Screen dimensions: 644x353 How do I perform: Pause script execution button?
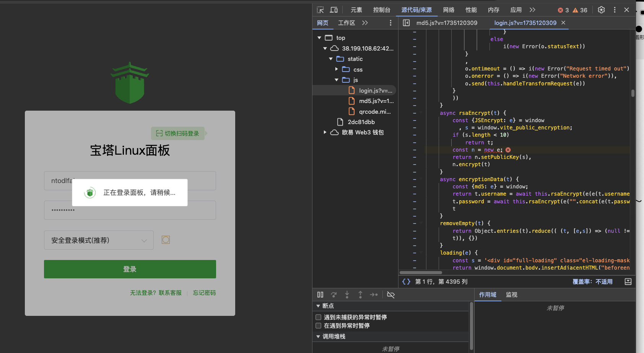320,294
